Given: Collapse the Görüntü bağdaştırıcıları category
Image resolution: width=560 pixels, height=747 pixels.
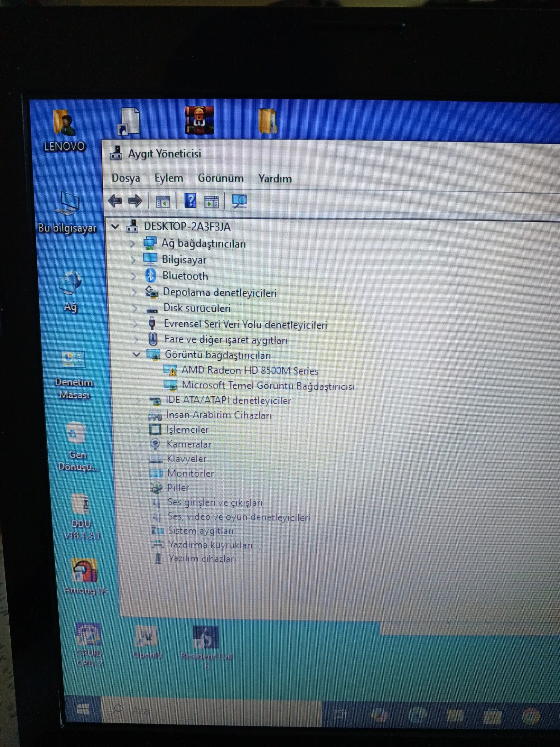Looking at the screenshot, I should pos(137,354).
